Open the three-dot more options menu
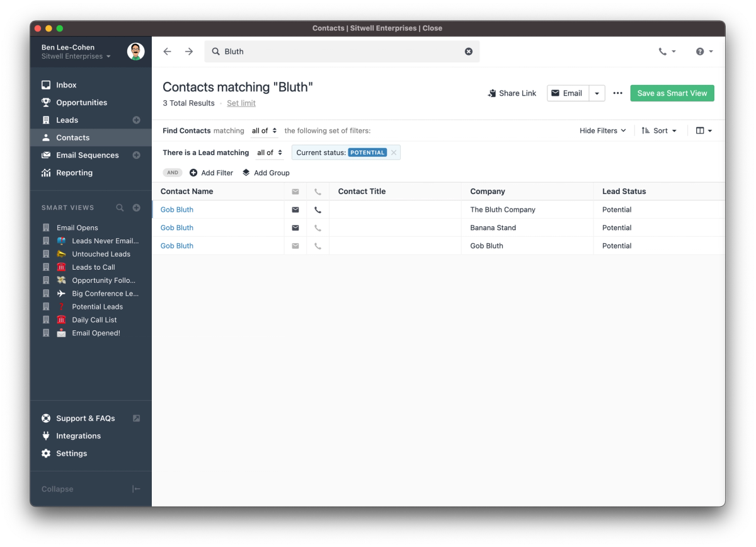The image size is (756, 547). pyautogui.click(x=618, y=93)
